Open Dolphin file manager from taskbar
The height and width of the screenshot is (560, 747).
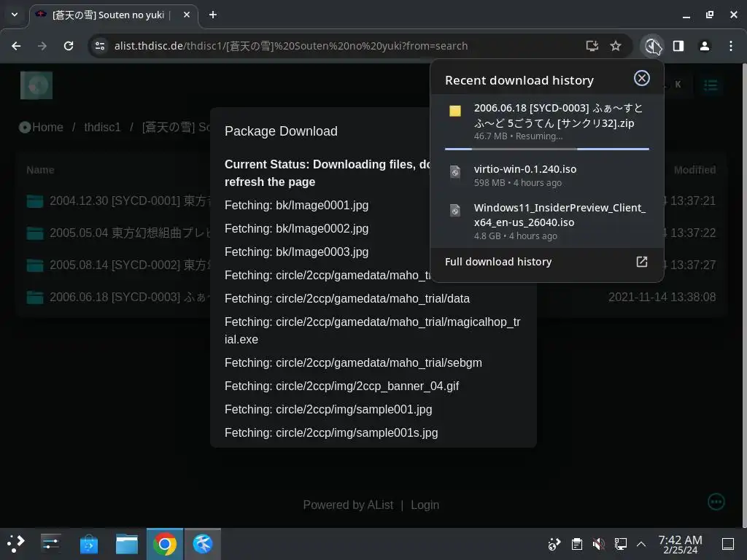coord(127,544)
